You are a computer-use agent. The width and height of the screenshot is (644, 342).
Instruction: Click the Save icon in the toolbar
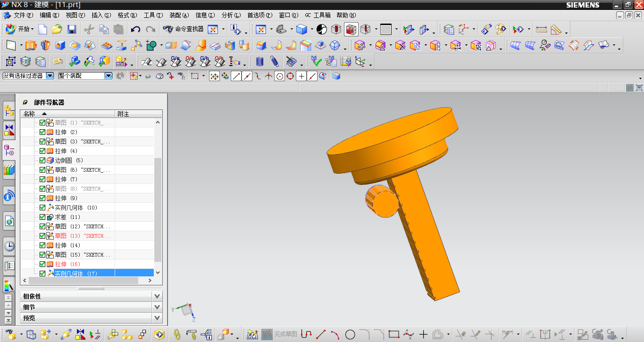click(72, 30)
